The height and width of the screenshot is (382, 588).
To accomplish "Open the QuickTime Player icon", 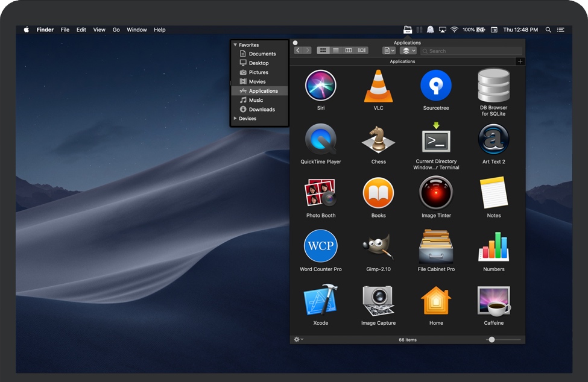I will pos(320,139).
